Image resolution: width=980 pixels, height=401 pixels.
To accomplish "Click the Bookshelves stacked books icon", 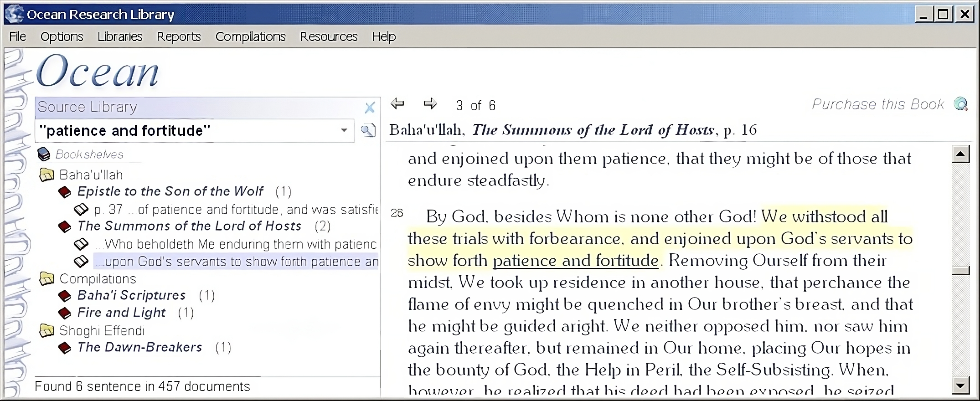I will pos(44,154).
